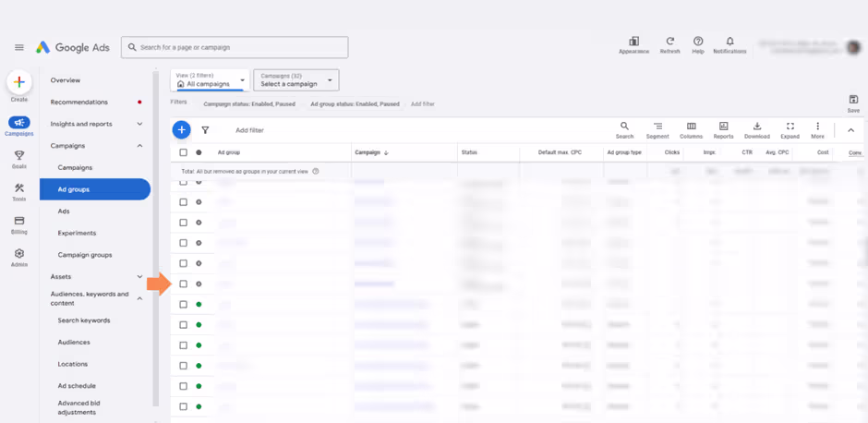The image size is (868, 423).
Task: Click the Reports icon in table toolbar
Action: (x=723, y=129)
